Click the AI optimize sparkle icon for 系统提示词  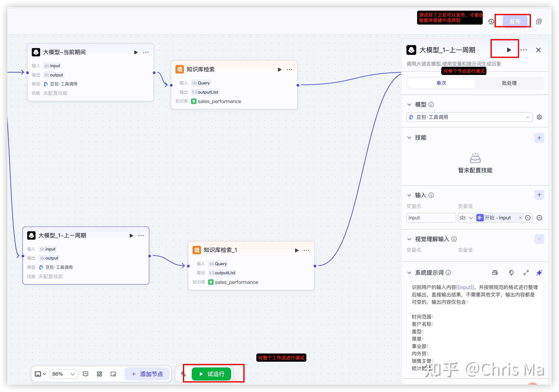539,273
